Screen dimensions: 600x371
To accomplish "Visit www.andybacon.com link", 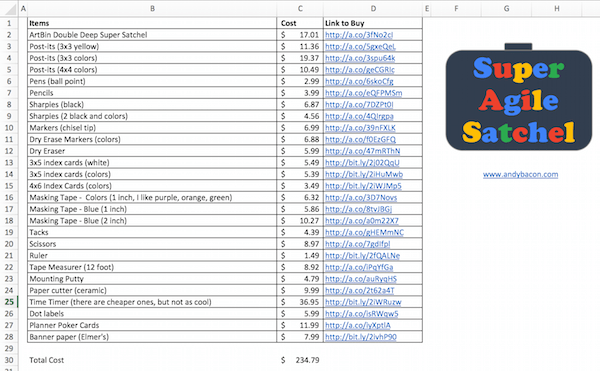I will pyautogui.click(x=520, y=174).
